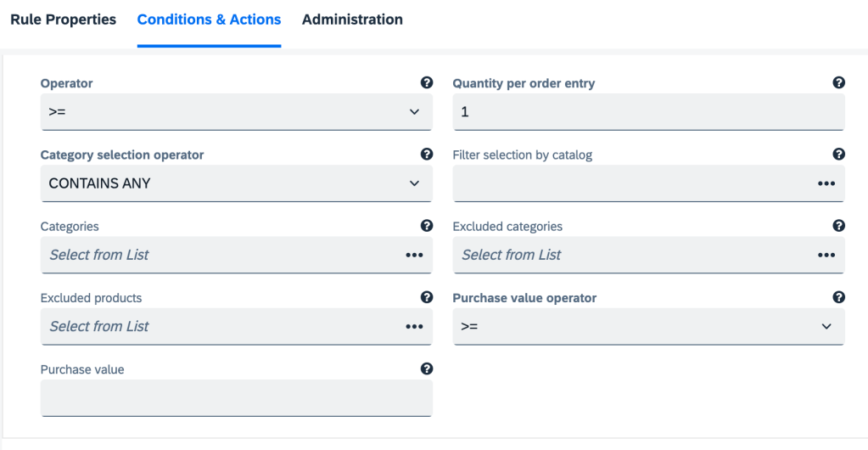Open help tooltip for Categories field
Screen dimensions: 868x450
point(427,226)
